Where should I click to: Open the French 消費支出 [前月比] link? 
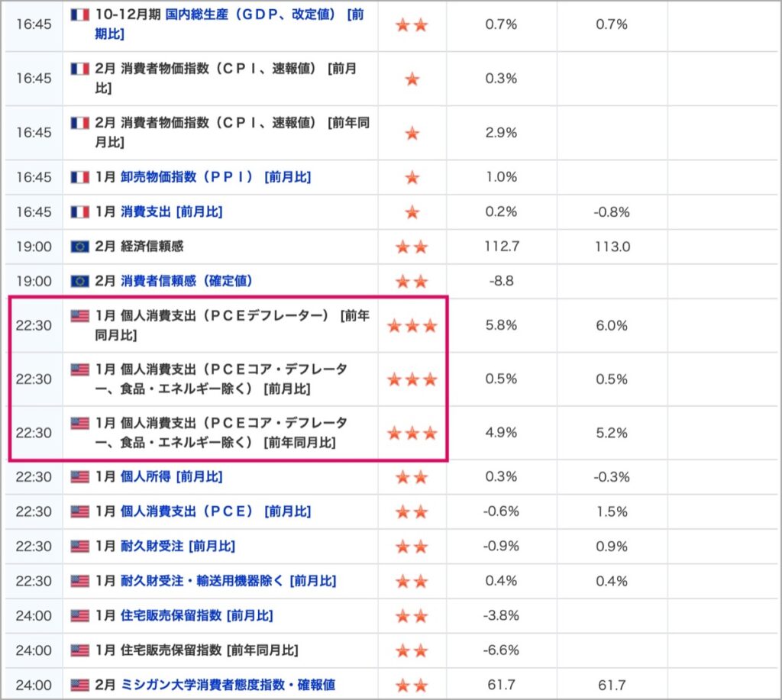[x=172, y=212]
